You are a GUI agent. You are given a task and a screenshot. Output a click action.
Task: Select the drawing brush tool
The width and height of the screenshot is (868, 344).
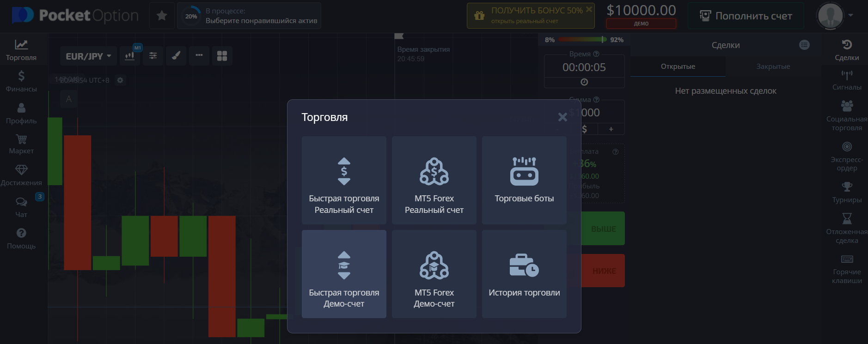click(176, 56)
